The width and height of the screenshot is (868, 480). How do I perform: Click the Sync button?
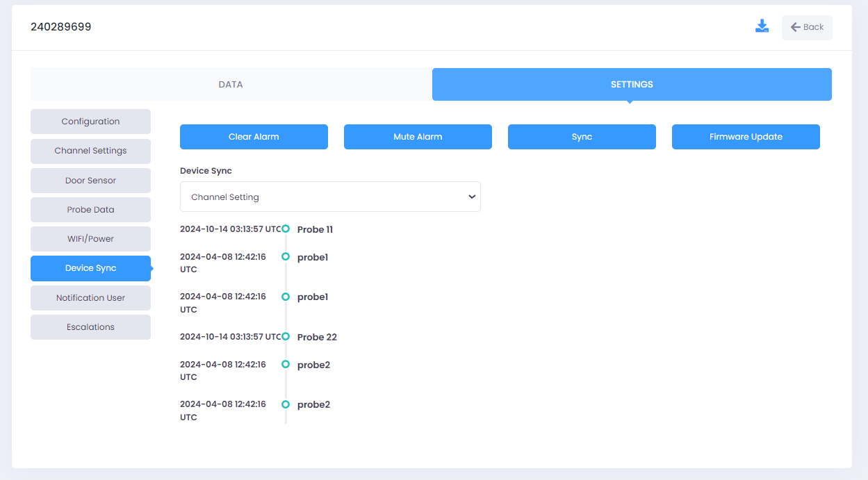point(582,137)
